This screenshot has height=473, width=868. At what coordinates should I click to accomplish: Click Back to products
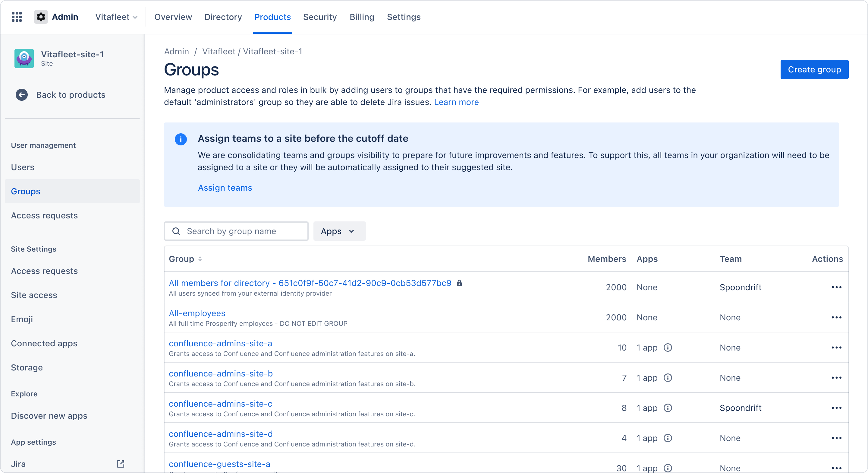71,95
